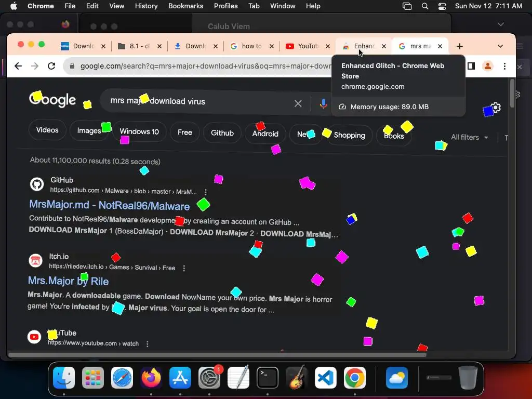The image size is (532, 399).
Task: Open Launchpad from the Dock
Action: pos(93,378)
